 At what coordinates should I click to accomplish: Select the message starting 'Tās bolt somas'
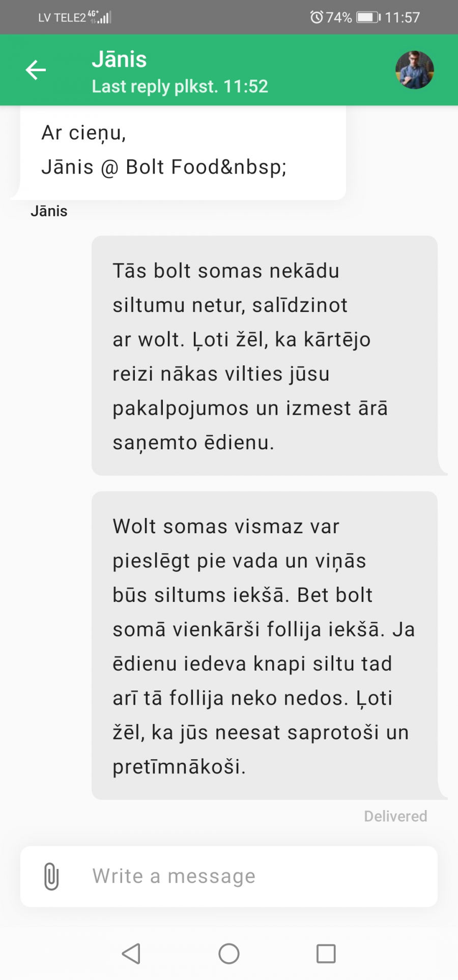pyautogui.click(x=265, y=356)
